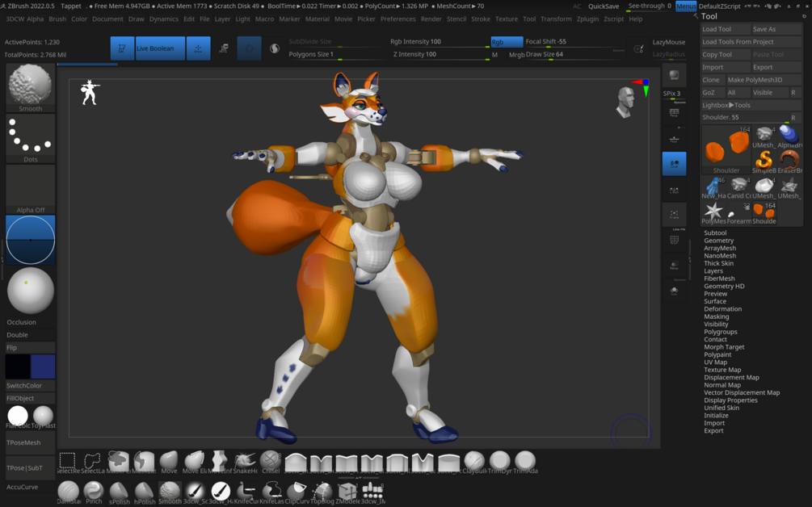The height and width of the screenshot is (507, 812).
Task: Select the ZModeler brush
Action: pyautogui.click(x=347, y=492)
